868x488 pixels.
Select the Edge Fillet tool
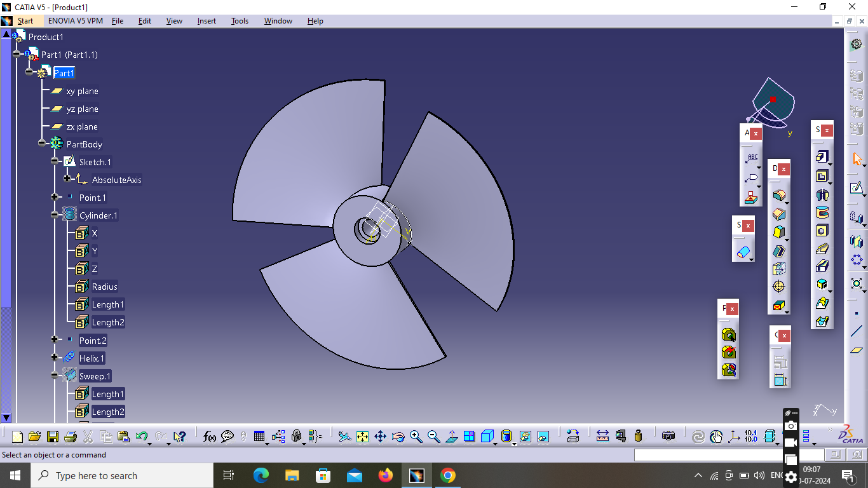coord(779,196)
